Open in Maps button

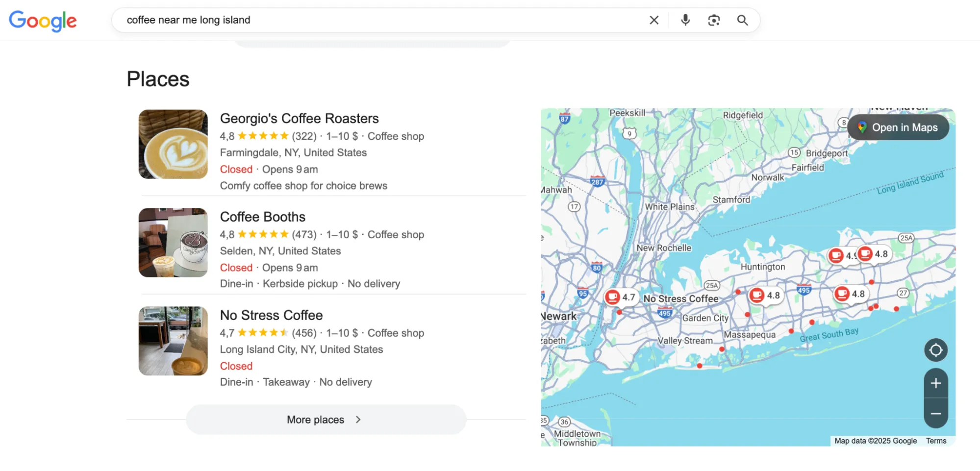[x=898, y=127]
